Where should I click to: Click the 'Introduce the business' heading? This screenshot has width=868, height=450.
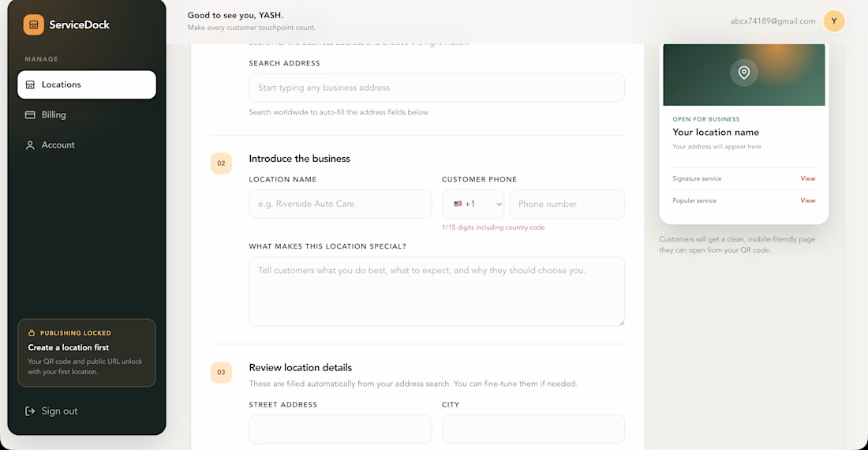pyautogui.click(x=300, y=159)
